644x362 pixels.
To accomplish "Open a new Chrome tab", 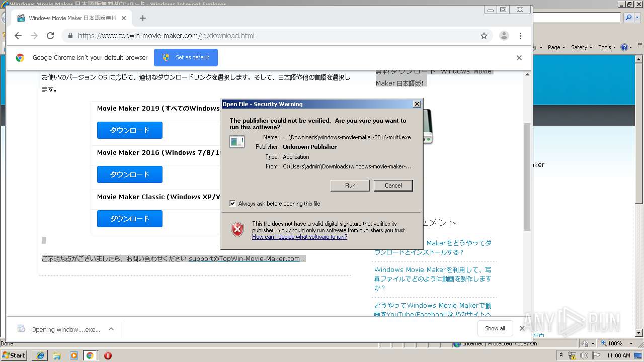I will pyautogui.click(x=143, y=18).
